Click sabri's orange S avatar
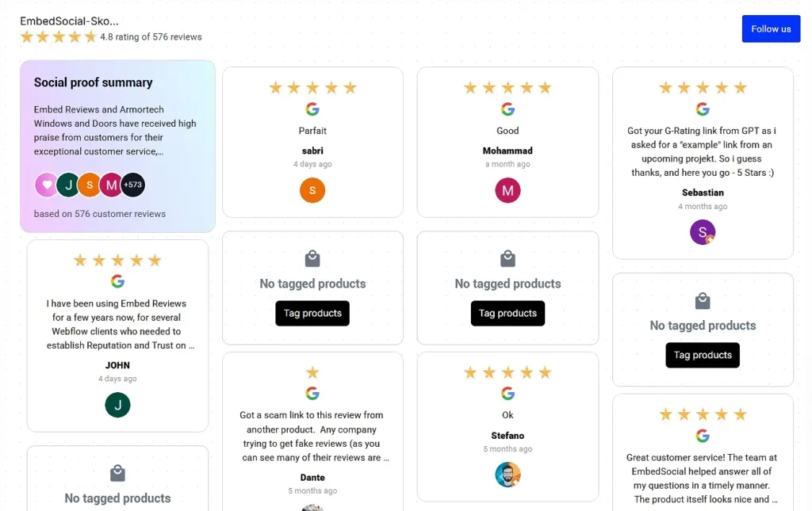The height and width of the screenshot is (511, 812). (x=312, y=190)
